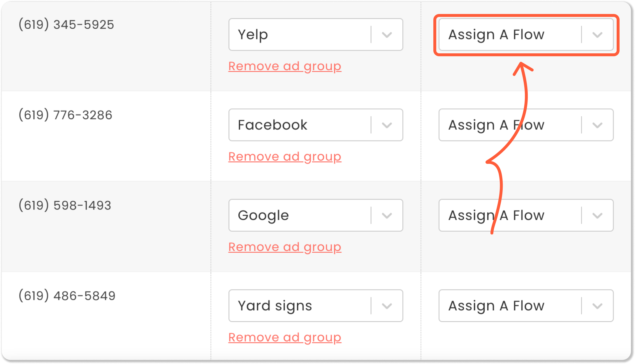Click the Assign A Flow chevron in Facebook row
This screenshot has width=635, height=364.
tap(597, 125)
